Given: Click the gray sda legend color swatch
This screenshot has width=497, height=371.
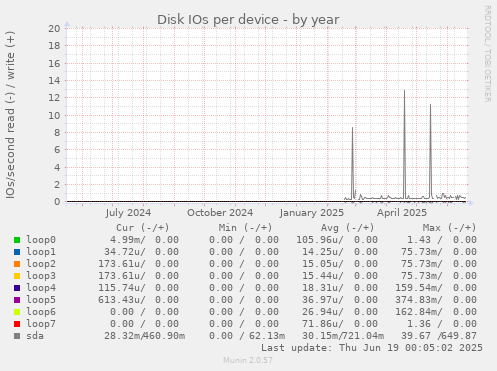Looking at the screenshot, I should (17, 336).
